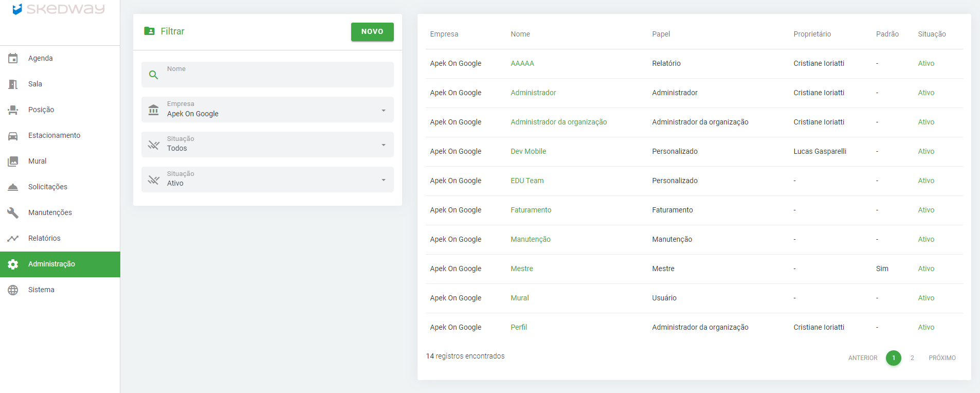
Task: Open Mural via its picture icon
Action: point(13,162)
